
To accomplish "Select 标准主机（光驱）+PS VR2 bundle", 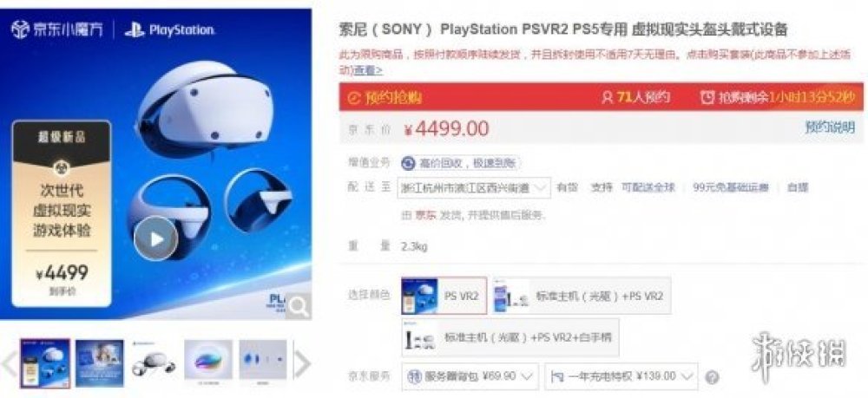I will click(x=582, y=296).
